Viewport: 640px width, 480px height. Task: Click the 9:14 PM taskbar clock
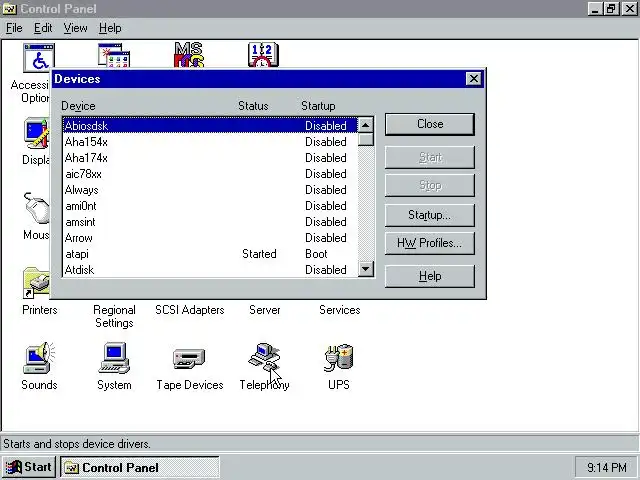coord(607,467)
